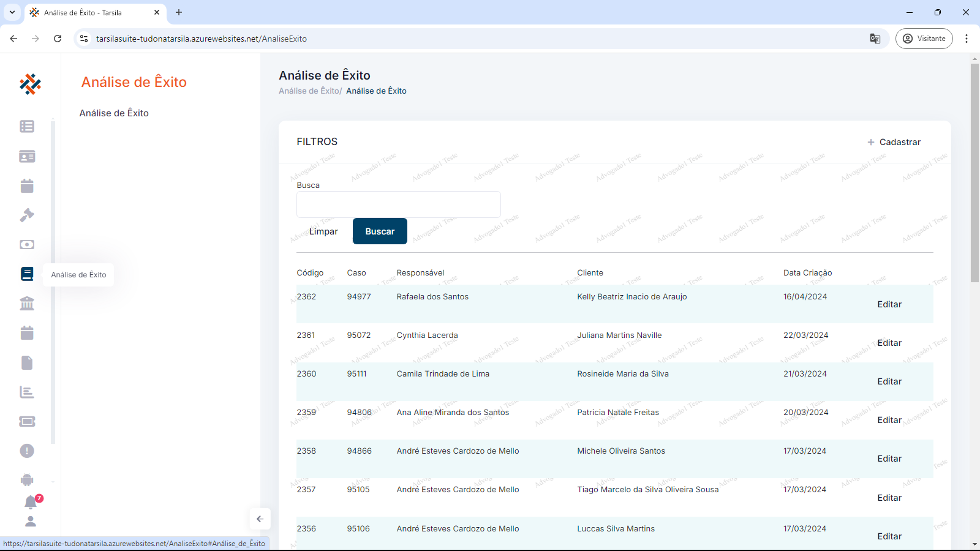
Task: Click the Tarsila logo icon
Action: click(x=30, y=84)
